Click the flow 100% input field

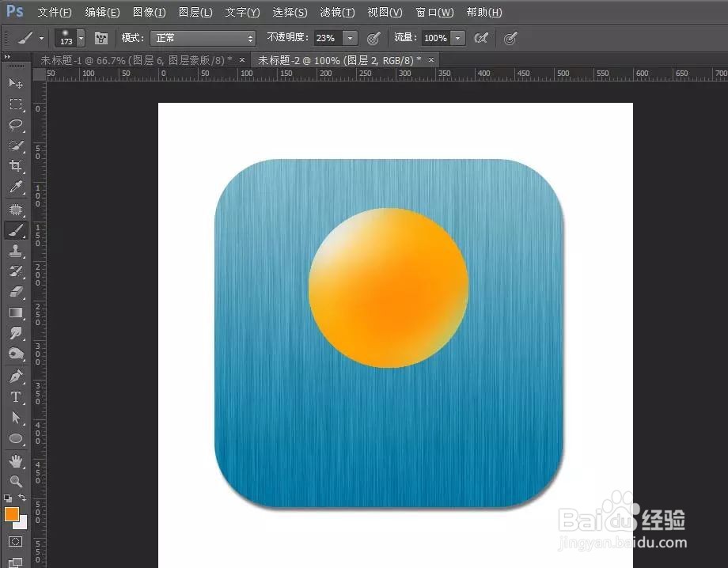(x=435, y=38)
